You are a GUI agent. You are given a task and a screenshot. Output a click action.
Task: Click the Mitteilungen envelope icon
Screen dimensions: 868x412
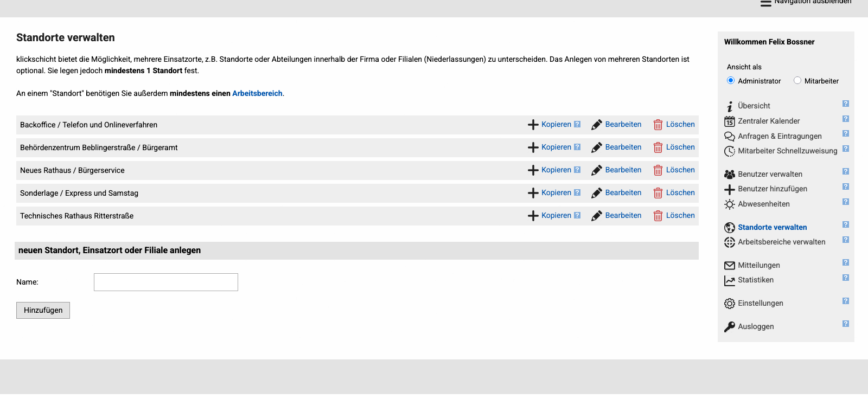pyautogui.click(x=730, y=266)
